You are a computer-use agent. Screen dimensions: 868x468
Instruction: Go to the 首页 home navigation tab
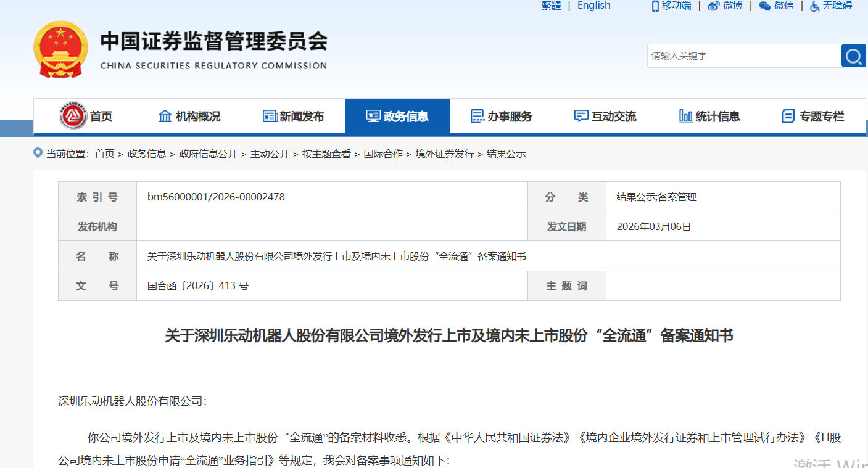(86, 117)
